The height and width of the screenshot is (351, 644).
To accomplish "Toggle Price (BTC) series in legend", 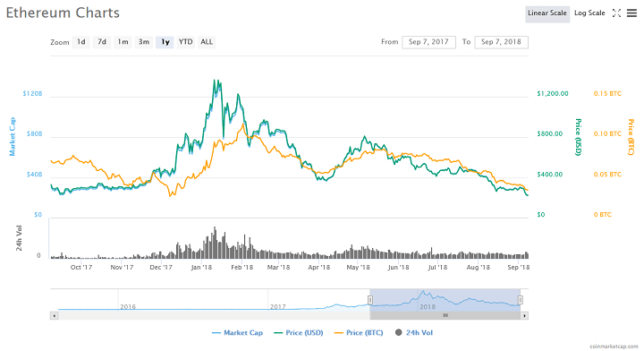I will 359,332.
